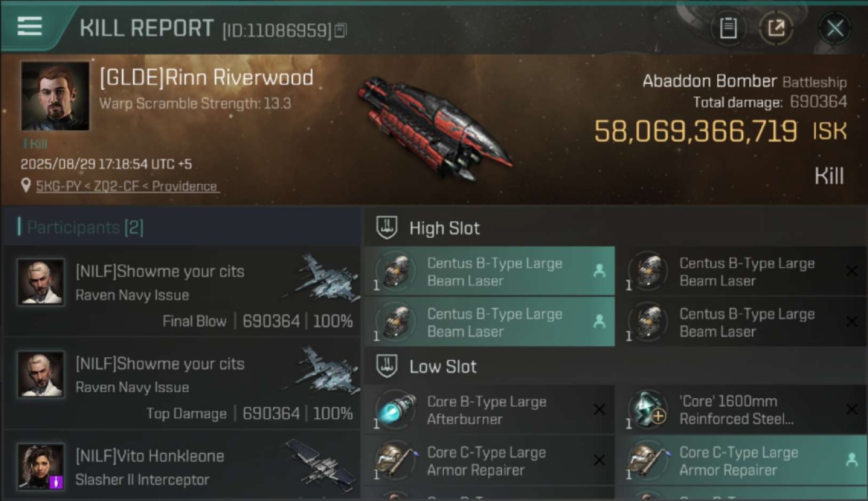Screen dimensions: 868x501
Task: Open the hamburger menu icon
Action: (29, 26)
